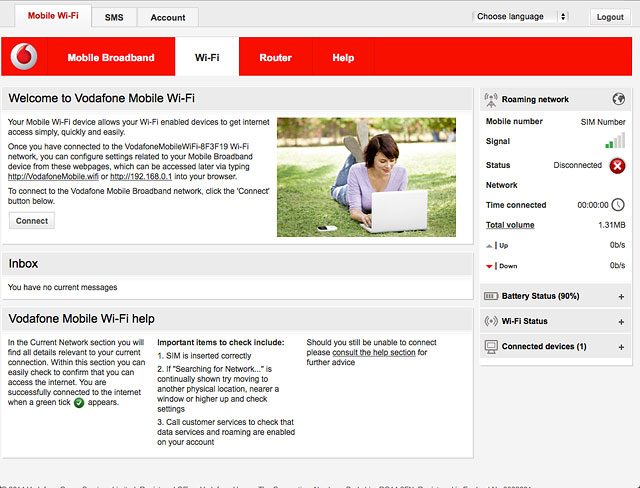Expand the Wi-Fi Status section
This screenshot has height=488, width=640.
(621, 322)
